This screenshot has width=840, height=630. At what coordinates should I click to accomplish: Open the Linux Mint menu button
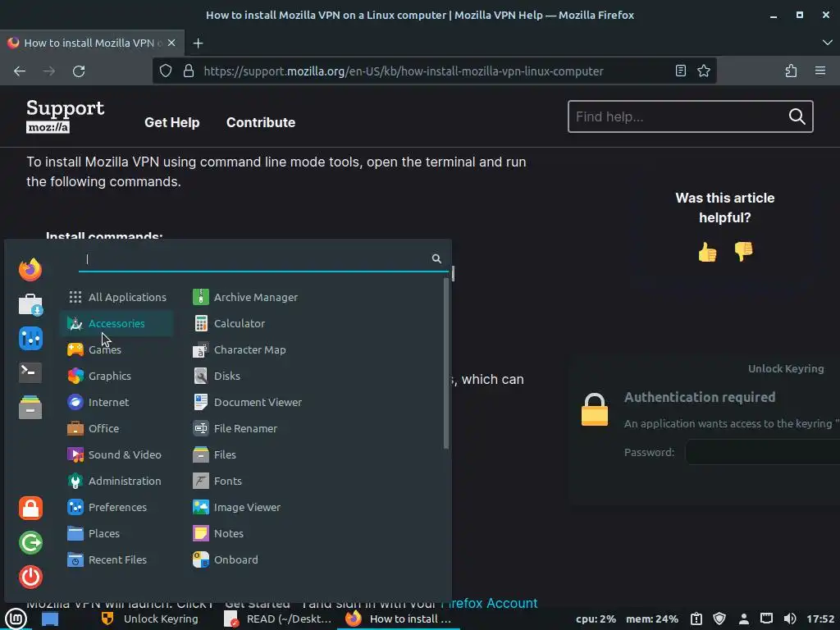coord(16,619)
